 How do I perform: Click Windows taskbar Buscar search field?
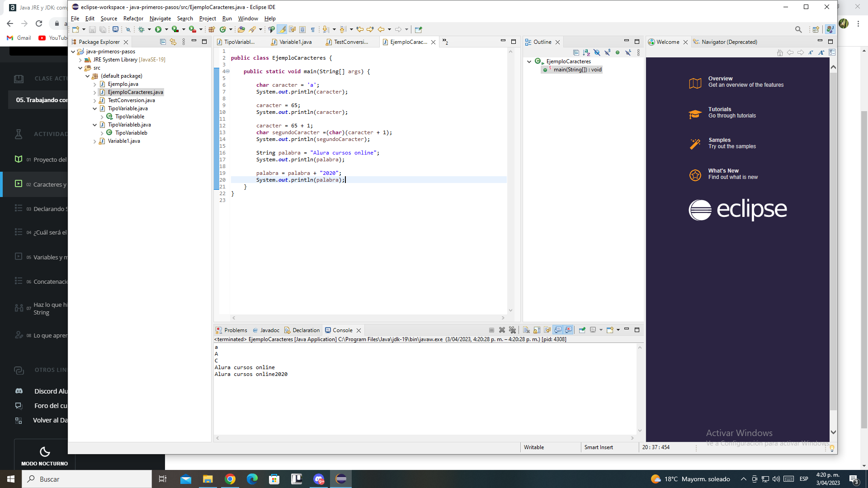pos(87,479)
